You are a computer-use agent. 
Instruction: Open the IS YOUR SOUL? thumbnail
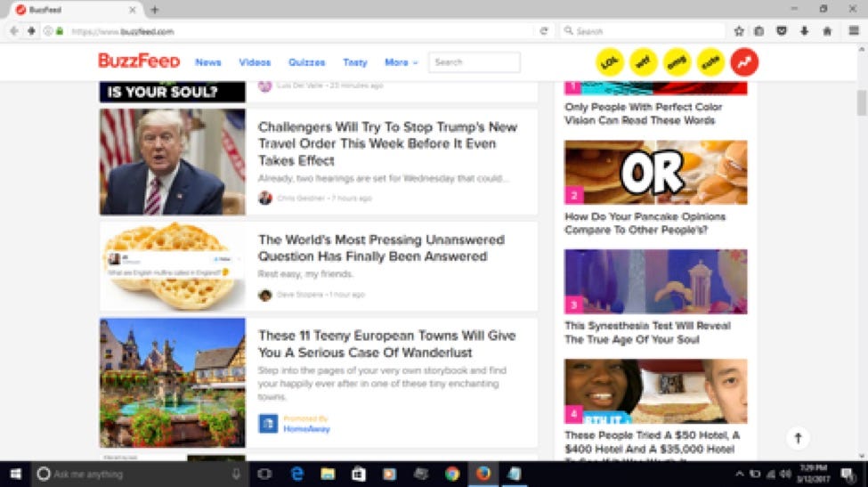(172, 92)
